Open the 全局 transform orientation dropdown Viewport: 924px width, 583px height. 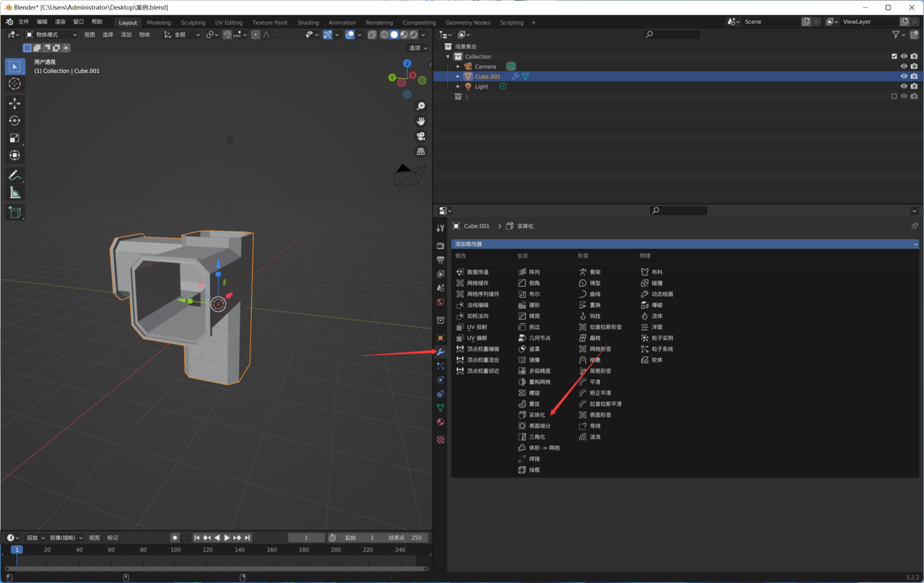tap(182, 34)
